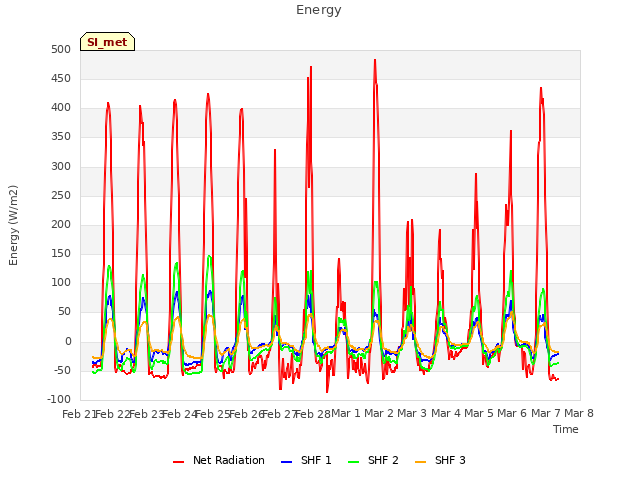Click the Mar 7 x-axis date label
Viewport: 640px width, 480px height.
pos(546,413)
